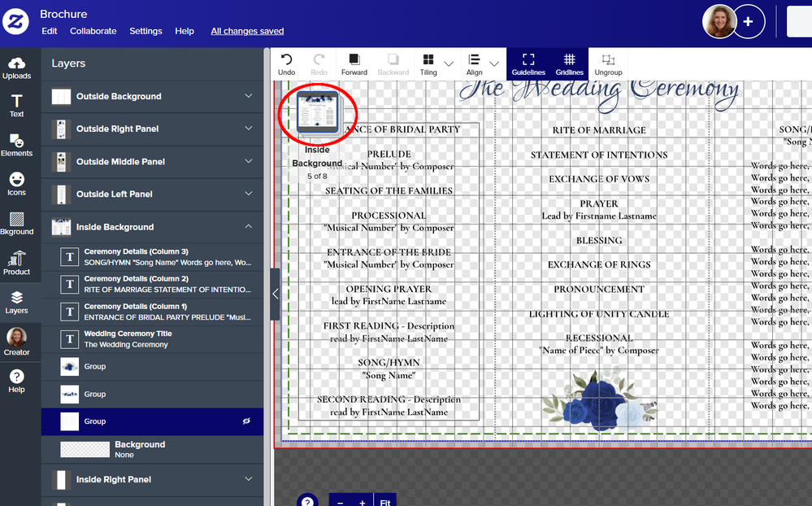Image resolution: width=812 pixels, height=506 pixels.
Task: Open the Align dropdown arrow
Action: [x=494, y=63]
